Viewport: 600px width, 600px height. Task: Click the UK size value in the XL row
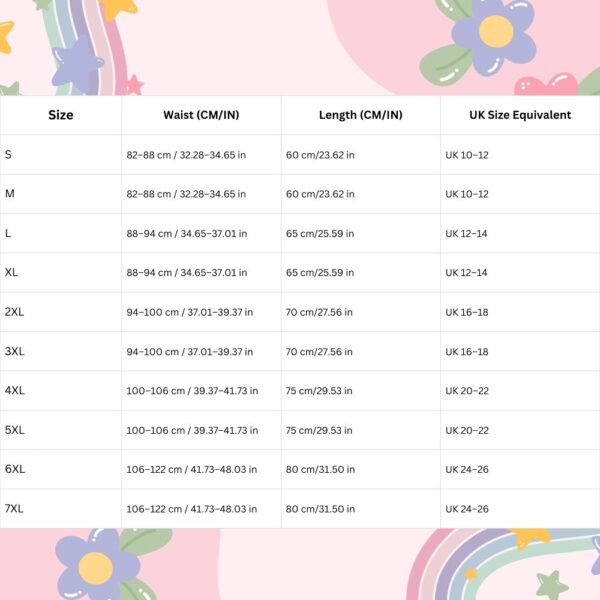coord(467,273)
